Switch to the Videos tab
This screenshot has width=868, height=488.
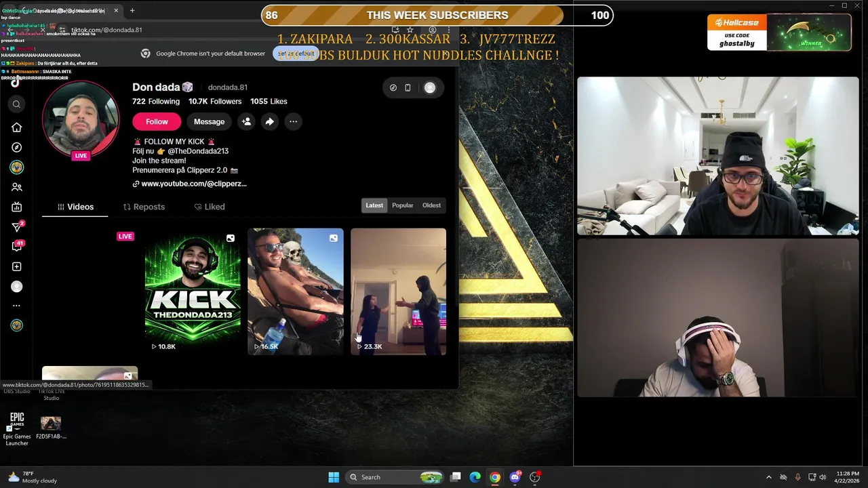pyautogui.click(x=75, y=207)
